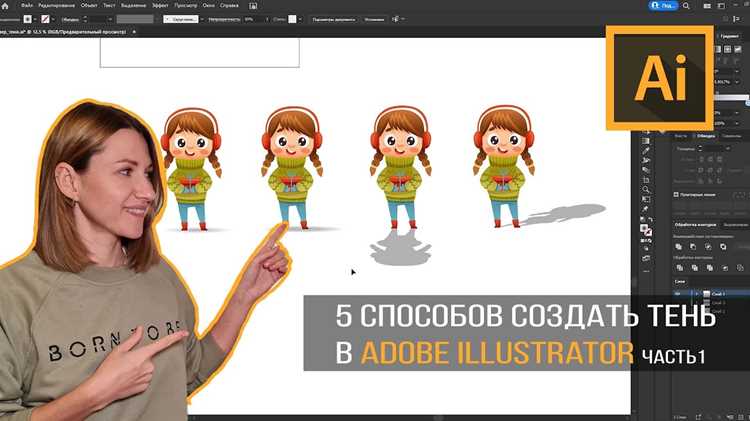Open Толщина dropdown in Stroke panel

(728, 149)
